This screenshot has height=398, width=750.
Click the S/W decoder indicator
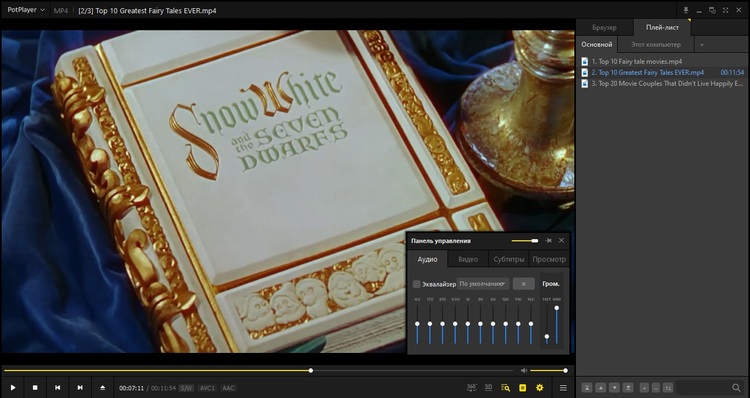point(186,388)
